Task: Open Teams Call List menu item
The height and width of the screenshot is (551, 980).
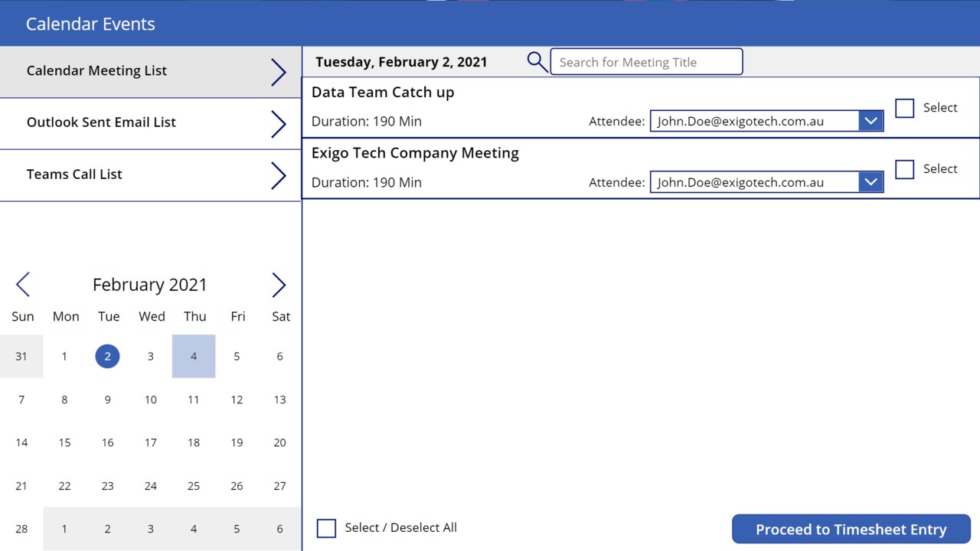Action: (x=151, y=175)
